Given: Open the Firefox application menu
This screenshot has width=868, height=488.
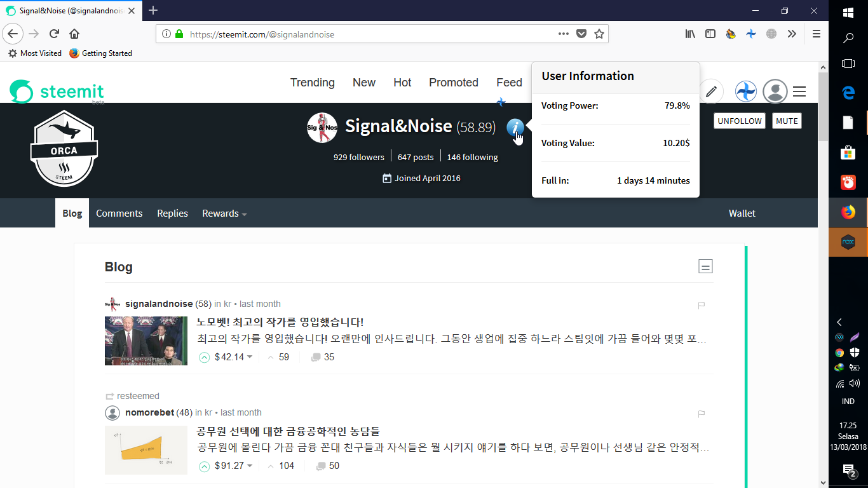Looking at the screenshot, I should (x=817, y=34).
